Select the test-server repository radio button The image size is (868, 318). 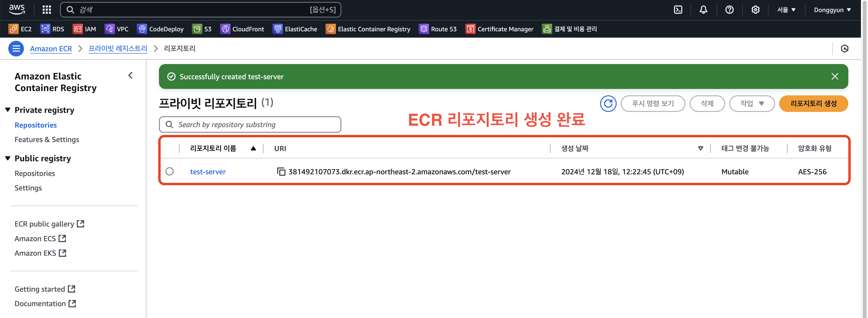point(169,172)
